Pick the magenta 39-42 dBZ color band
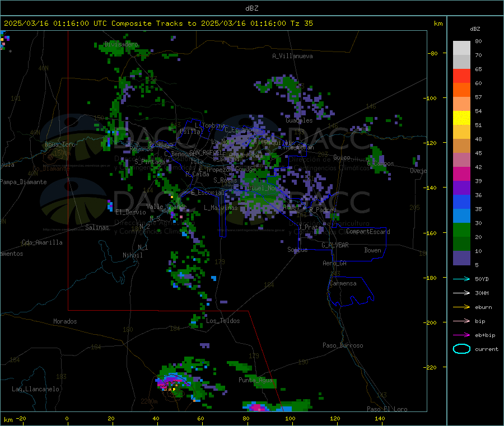 click(461, 174)
